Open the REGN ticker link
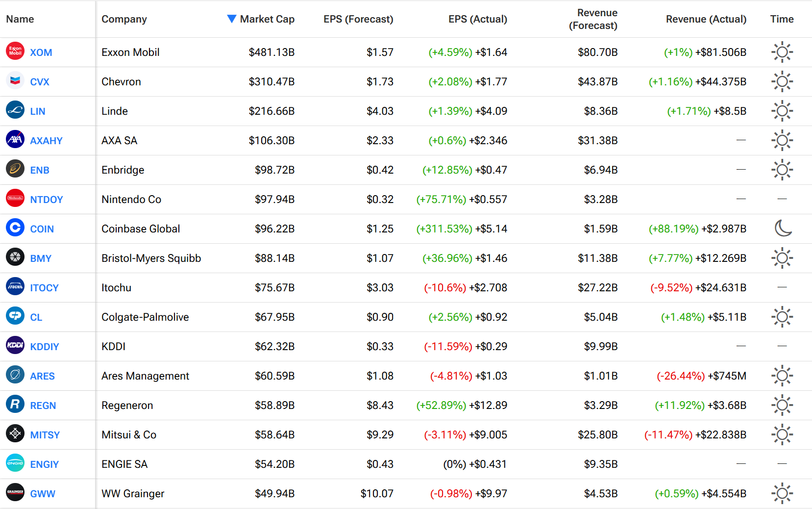The height and width of the screenshot is (509, 812). [x=43, y=406]
